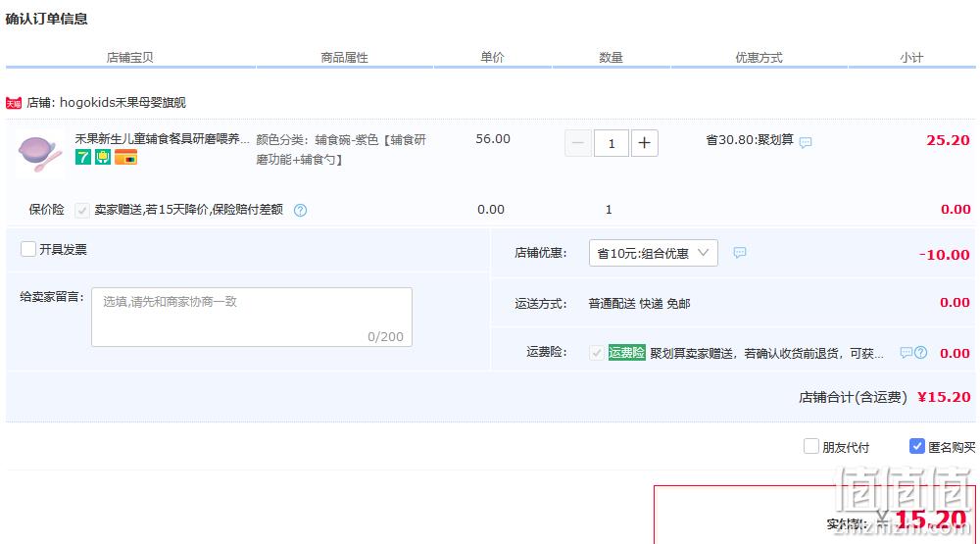Screen dimensions: 980x544
Task: Open the 省10元:组合优惠 shop discount dropdown
Action: click(x=653, y=253)
